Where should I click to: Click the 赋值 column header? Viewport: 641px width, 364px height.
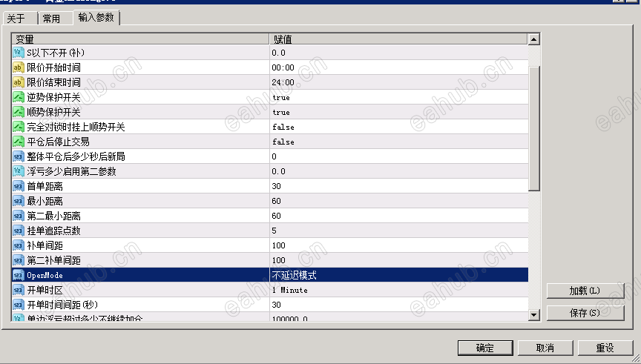pos(398,39)
